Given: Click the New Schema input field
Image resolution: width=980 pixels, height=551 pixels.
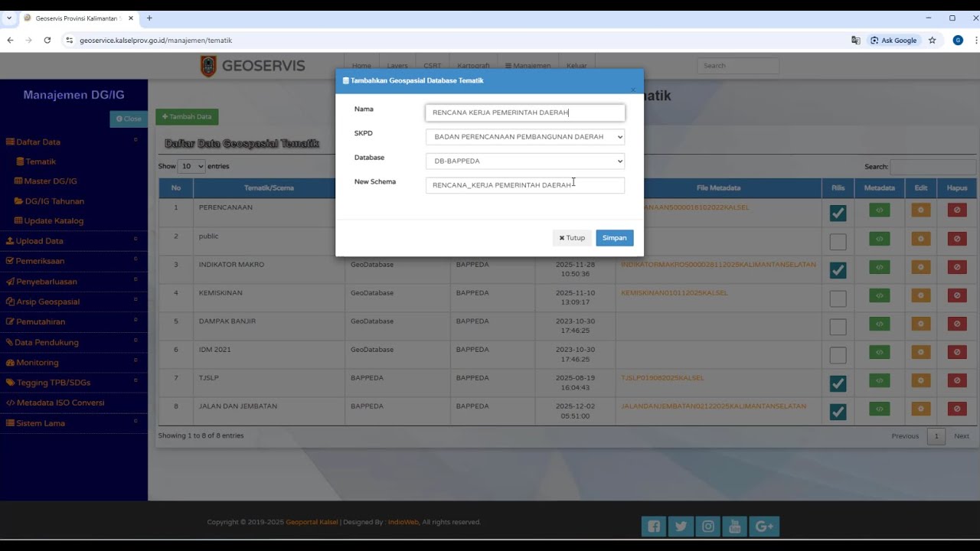Looking at the screenshot, I should point(525,185).
